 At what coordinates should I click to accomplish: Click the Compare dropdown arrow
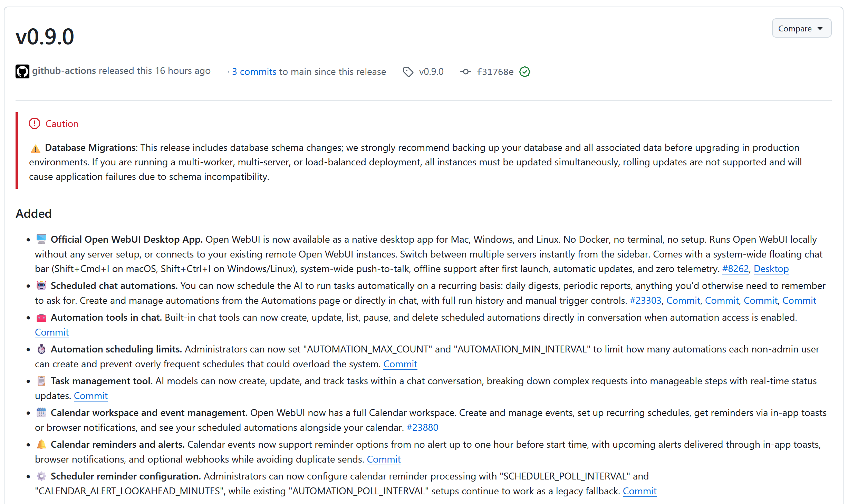click(820, 29)
